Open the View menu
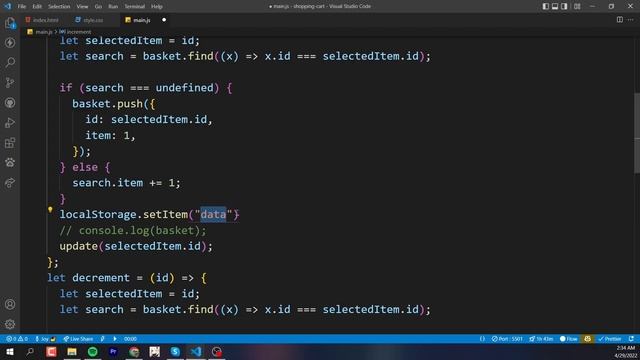 (x=82, y=7)
